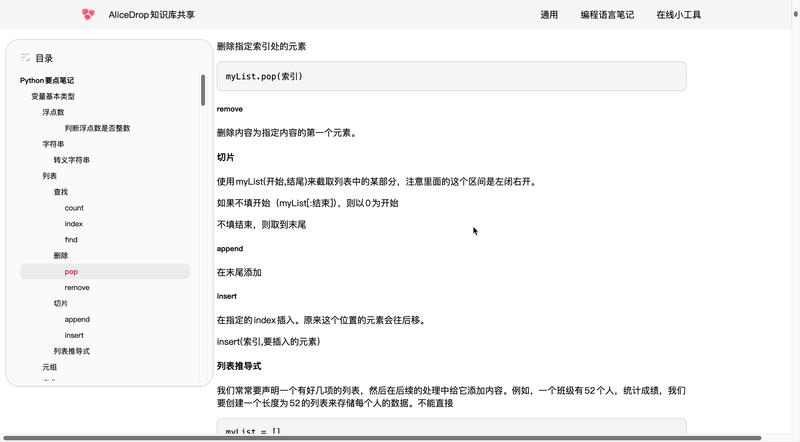Click the text 在末尾添加

[x=239, y=273]
